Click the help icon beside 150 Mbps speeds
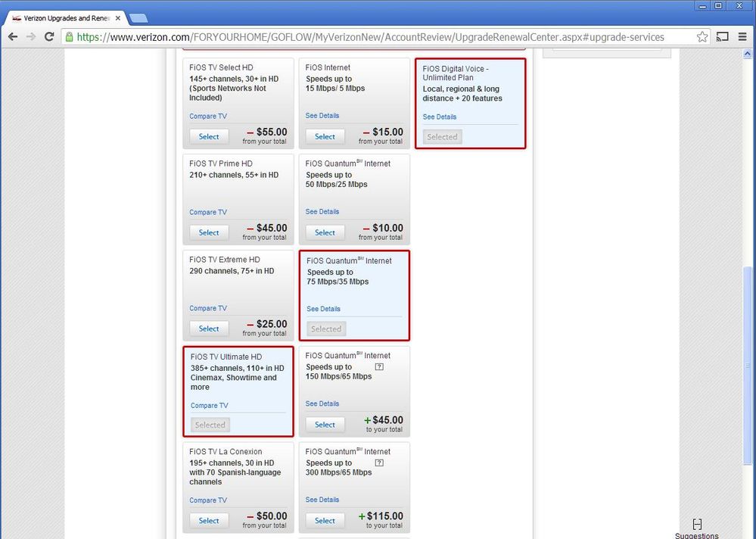This screenshot has height=539, width=756. [x=379, y=367]
